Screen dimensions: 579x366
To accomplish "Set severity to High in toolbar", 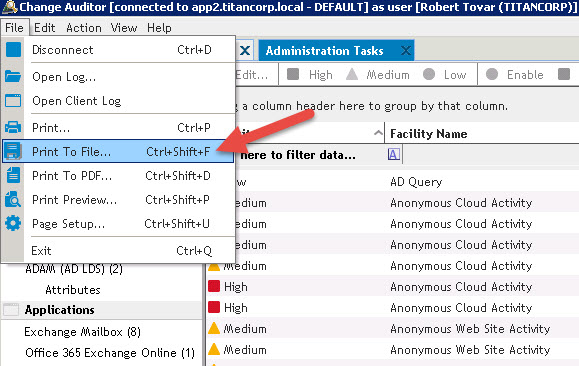I will click(x=310, y=75).
